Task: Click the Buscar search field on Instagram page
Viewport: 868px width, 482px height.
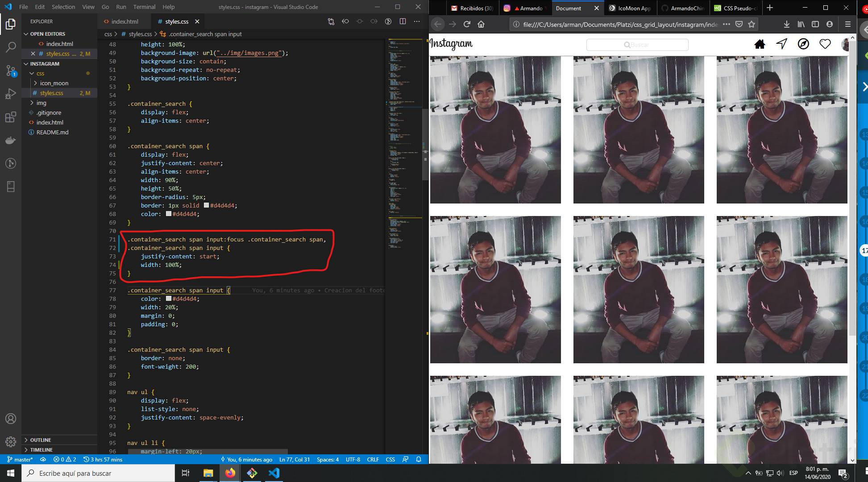Action: [x=637, y=45]
